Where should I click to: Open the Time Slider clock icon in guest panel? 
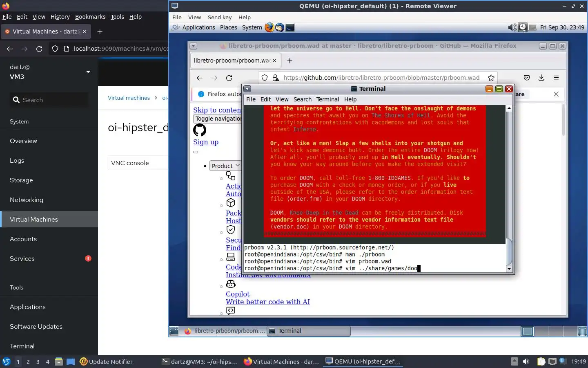522,27
